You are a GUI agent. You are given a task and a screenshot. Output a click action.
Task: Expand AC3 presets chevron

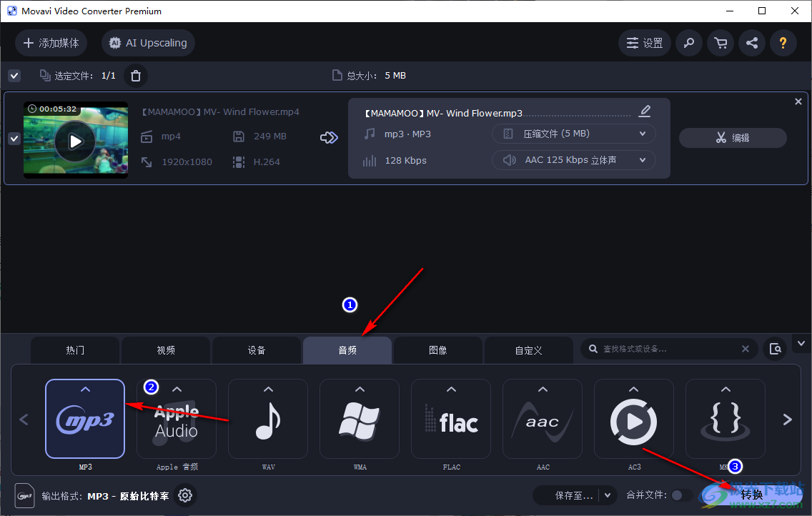tap(634, 390)
